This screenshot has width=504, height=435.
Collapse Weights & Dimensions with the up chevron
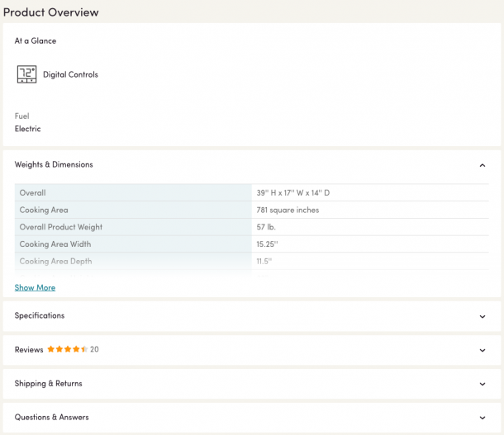[x=483, y=165]
